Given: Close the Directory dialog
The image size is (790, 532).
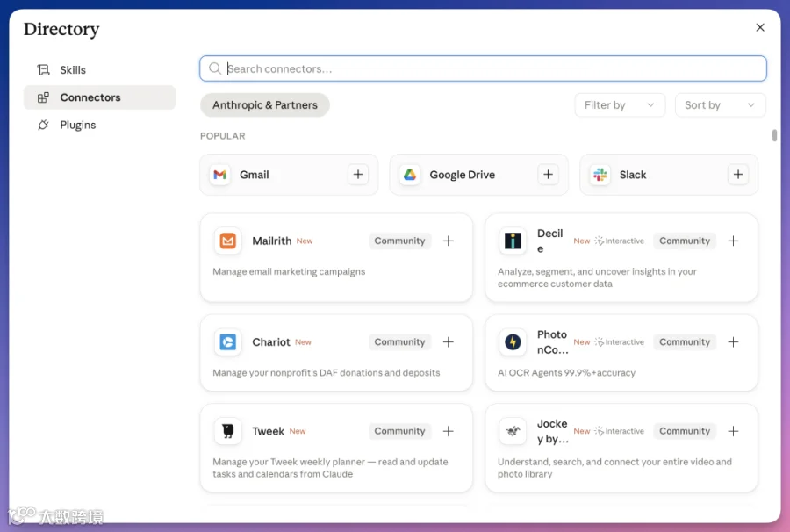Looking at the screenshot, I should [760, 27].
